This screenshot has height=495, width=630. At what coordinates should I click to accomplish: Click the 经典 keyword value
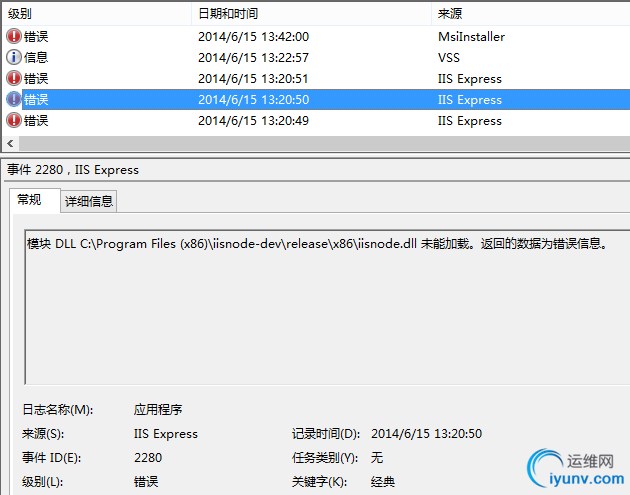(383, 481)
